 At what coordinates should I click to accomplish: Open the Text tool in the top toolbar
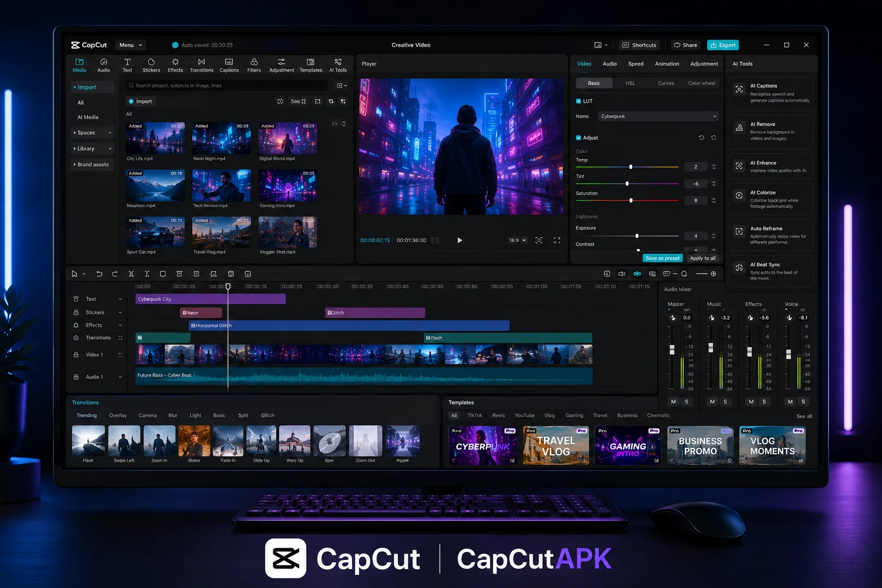pos(127,65)
